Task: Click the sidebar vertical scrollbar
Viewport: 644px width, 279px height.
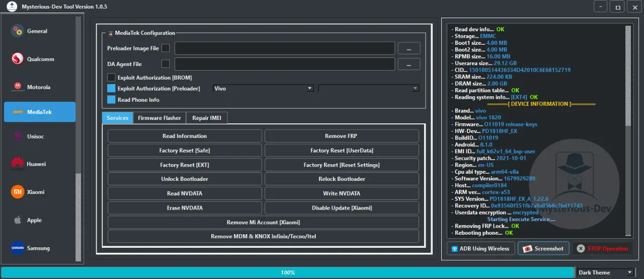Action: click(78, 139)
